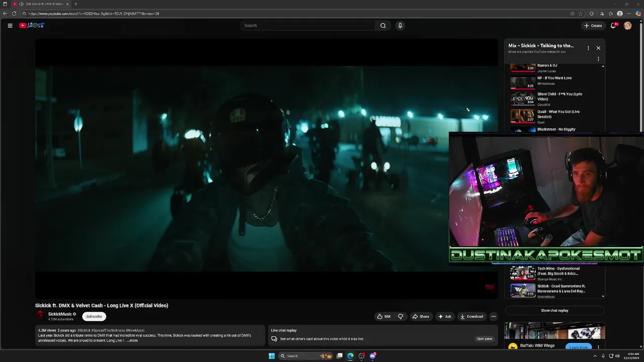
Task: Open the SickickMusic channel name link
Action: click(60, 314)
